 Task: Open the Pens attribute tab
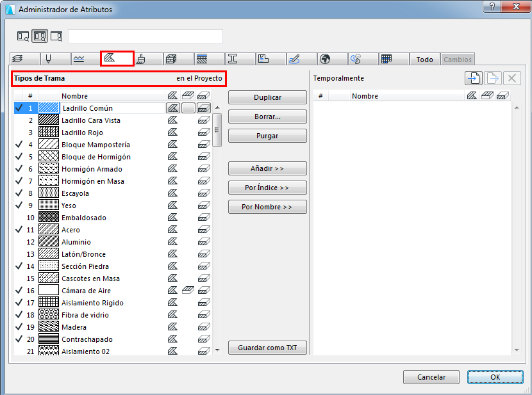pyautogui.click(x=56, y=59)
